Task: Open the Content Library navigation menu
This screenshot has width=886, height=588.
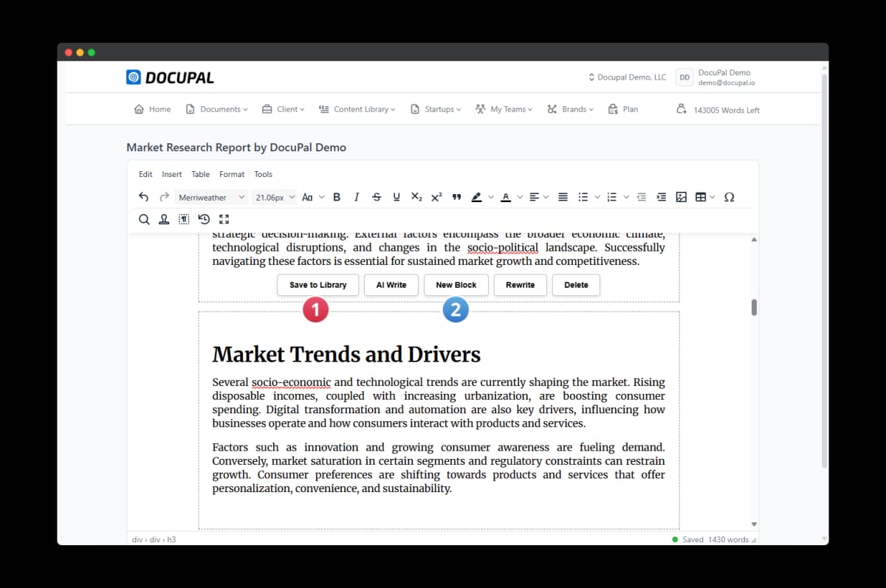Action: click(357, 109)
